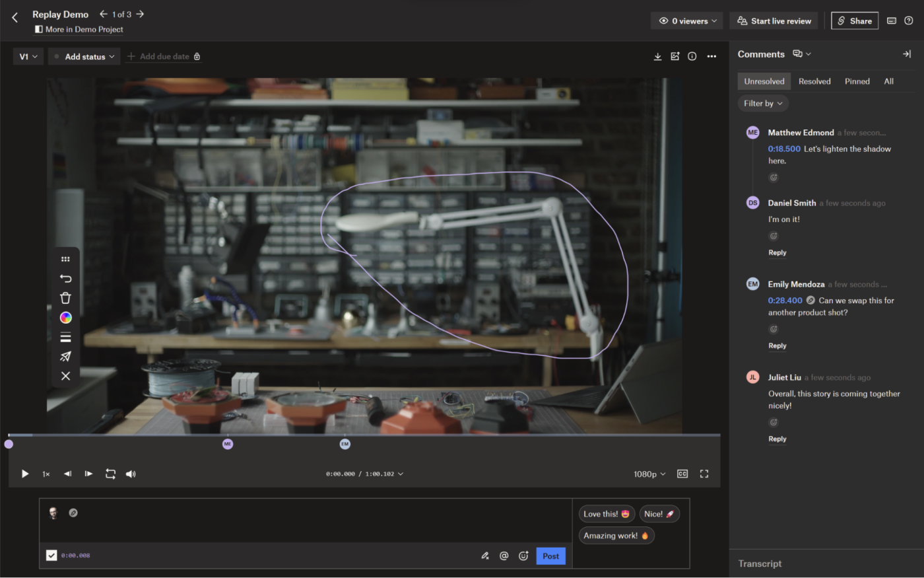Change the timecode display format

pos(364,474)
